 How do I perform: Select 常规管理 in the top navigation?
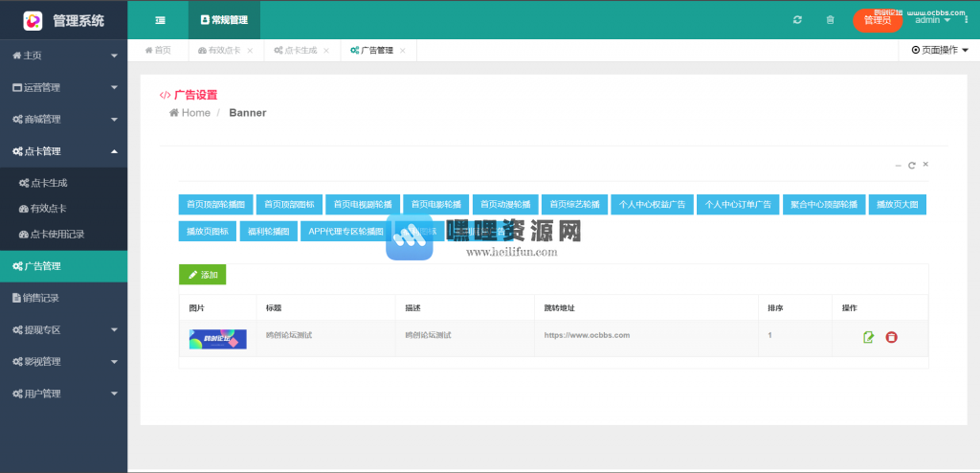click(224, 20)
